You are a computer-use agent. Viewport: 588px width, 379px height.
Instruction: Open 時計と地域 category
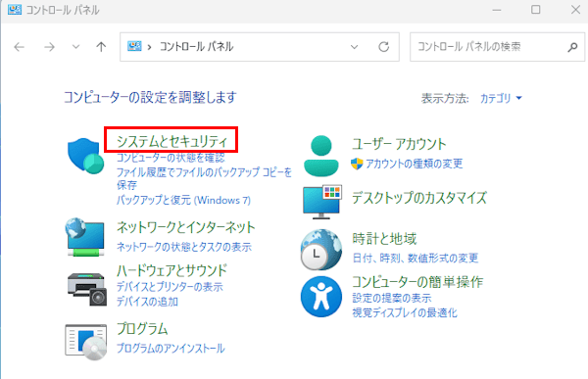click(384, 238)
